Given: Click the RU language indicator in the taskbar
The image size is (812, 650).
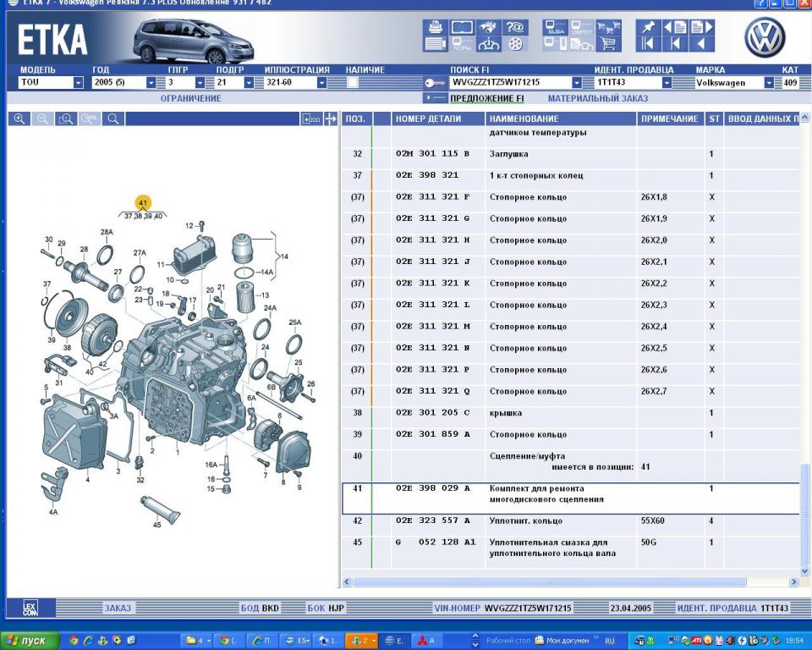Looking at the screenshot, I should click(x=609, y=642).
